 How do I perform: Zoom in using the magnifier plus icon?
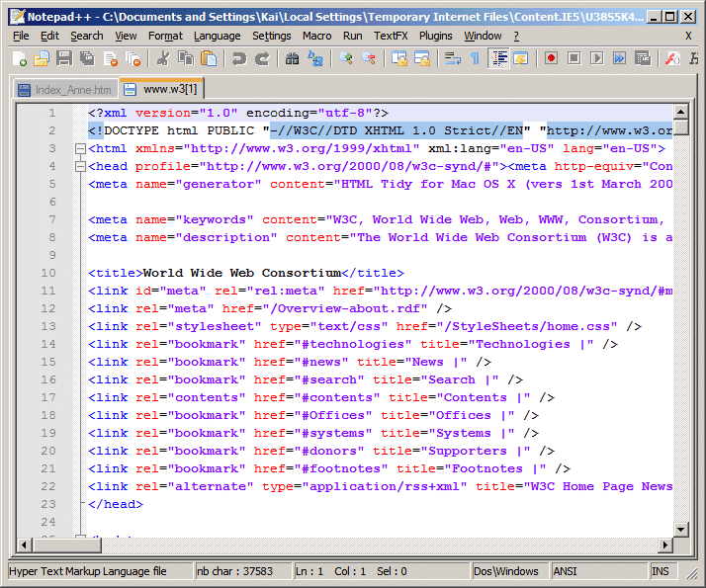[x=346, y=58]
